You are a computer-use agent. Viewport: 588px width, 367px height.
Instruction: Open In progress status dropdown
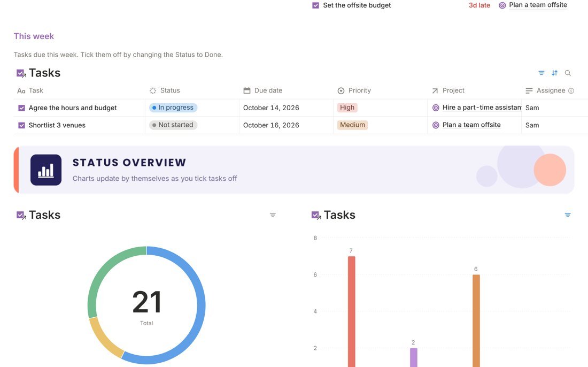click(173, 108)
